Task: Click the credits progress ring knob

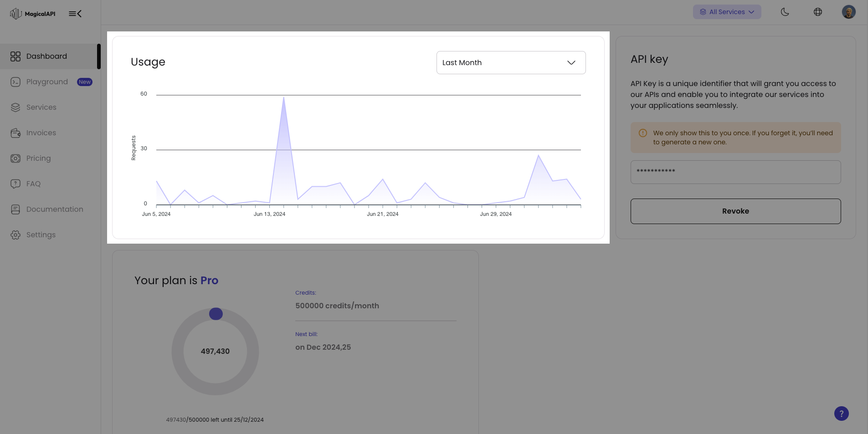Action: 216,314
